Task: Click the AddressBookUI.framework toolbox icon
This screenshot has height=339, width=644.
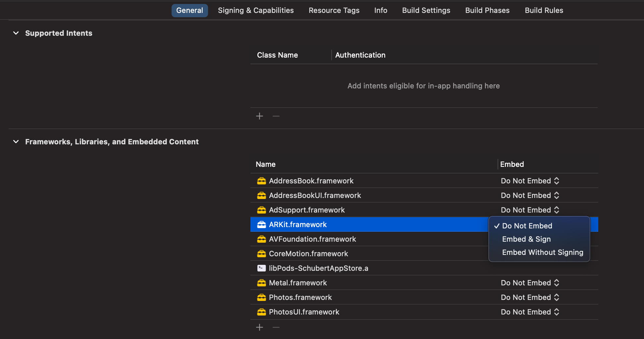Action: [261, 195]
